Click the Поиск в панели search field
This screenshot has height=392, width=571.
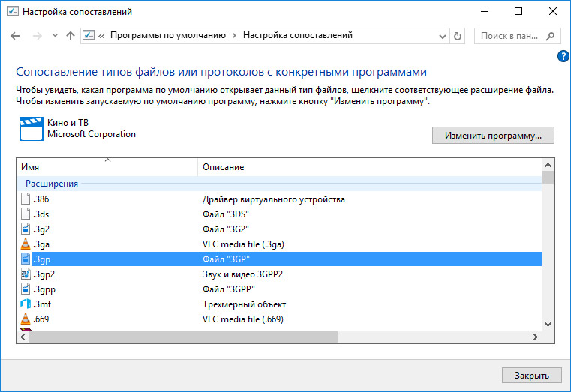[x=518, y=36]
